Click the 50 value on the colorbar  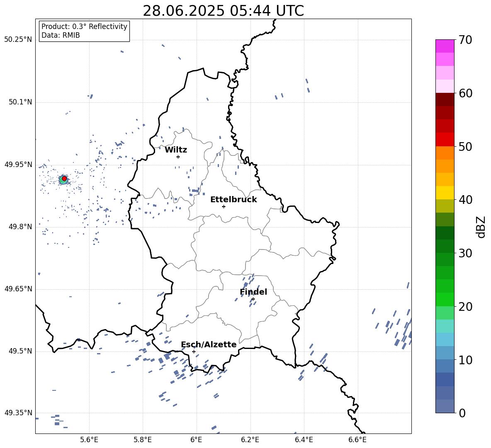point(465,146)
